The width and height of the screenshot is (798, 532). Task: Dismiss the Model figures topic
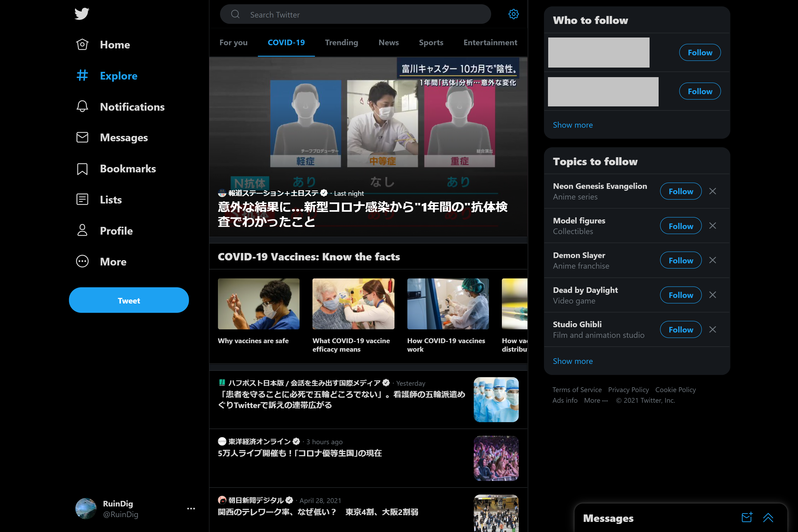click(x=713, y=226)
